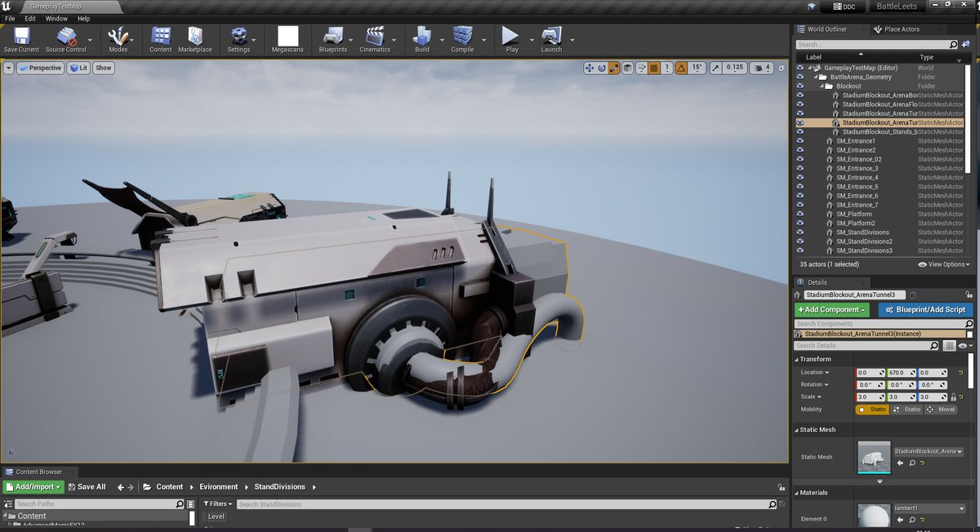Open viewport options dropdown arrow
Screen dimensions: 980x532
pos(8,68)
